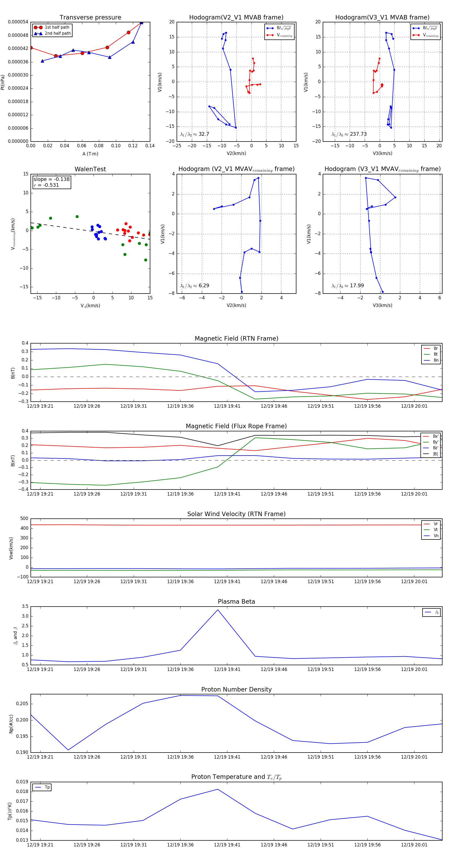This screenshot has height=868, width=473.
Task: Click the 'A (T·m)' axis label
Action: tap(90, 154)
